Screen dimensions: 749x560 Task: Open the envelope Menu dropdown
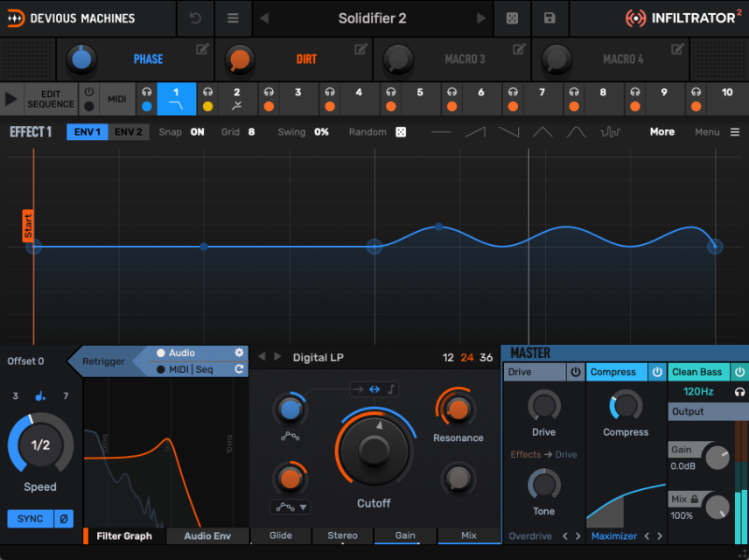[717, 132]
